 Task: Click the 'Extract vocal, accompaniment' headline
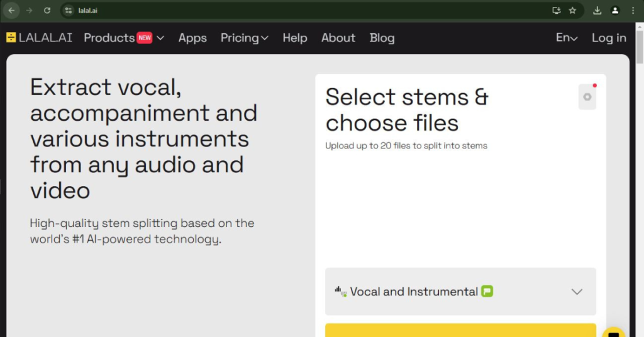144,139
